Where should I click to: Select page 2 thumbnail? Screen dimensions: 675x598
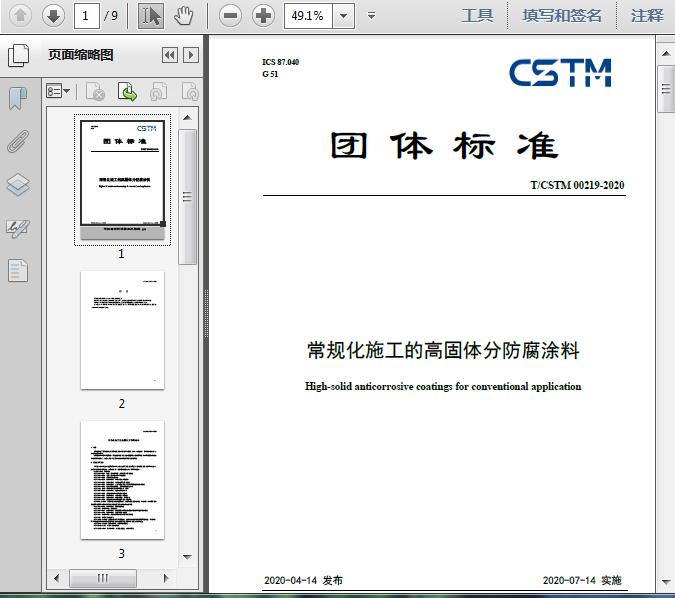click(x=122, y=330)
